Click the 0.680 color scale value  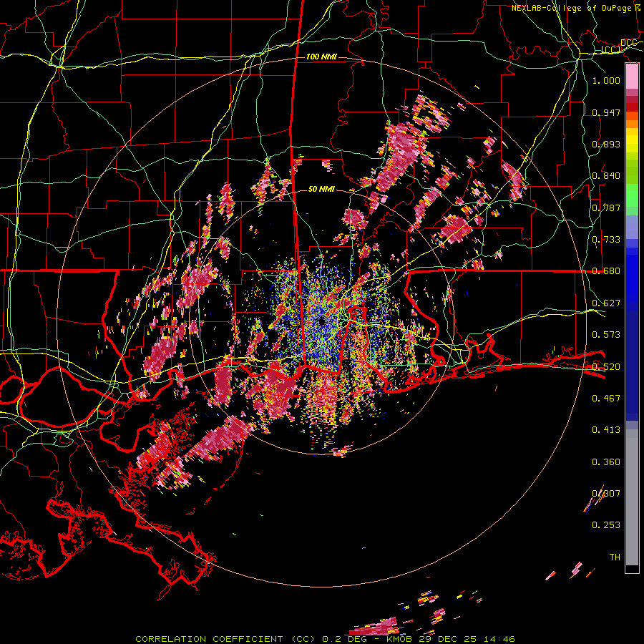tap(606, 271)
